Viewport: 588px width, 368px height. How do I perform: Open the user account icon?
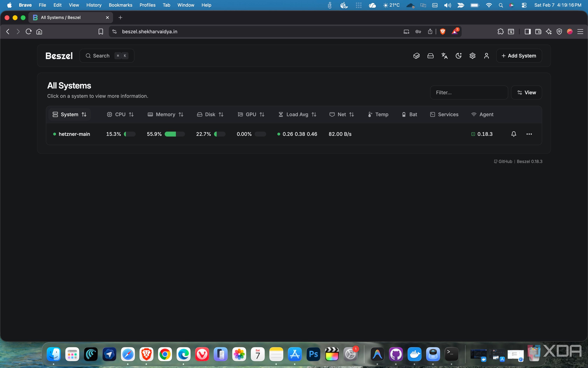click(x=486, y=56)
